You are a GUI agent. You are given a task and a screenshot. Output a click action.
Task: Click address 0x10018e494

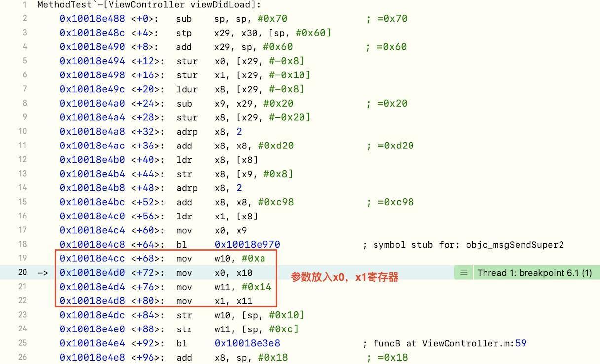(92, 61)
